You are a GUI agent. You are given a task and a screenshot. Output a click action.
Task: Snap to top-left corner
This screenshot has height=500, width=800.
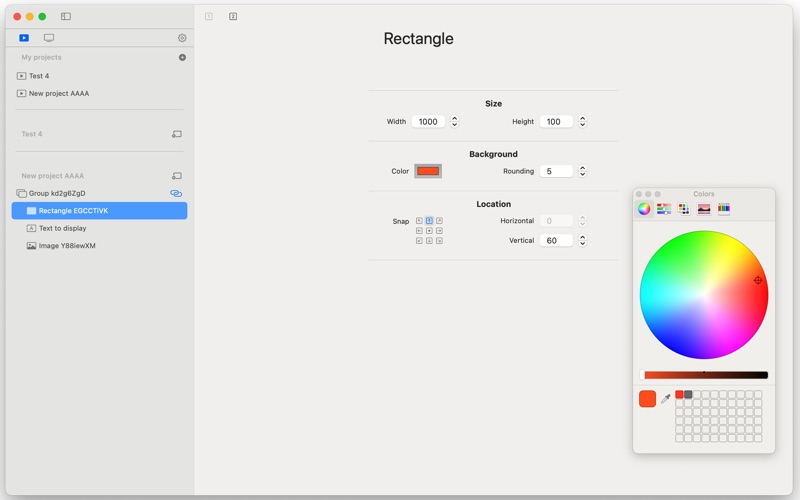pos(419,221)
